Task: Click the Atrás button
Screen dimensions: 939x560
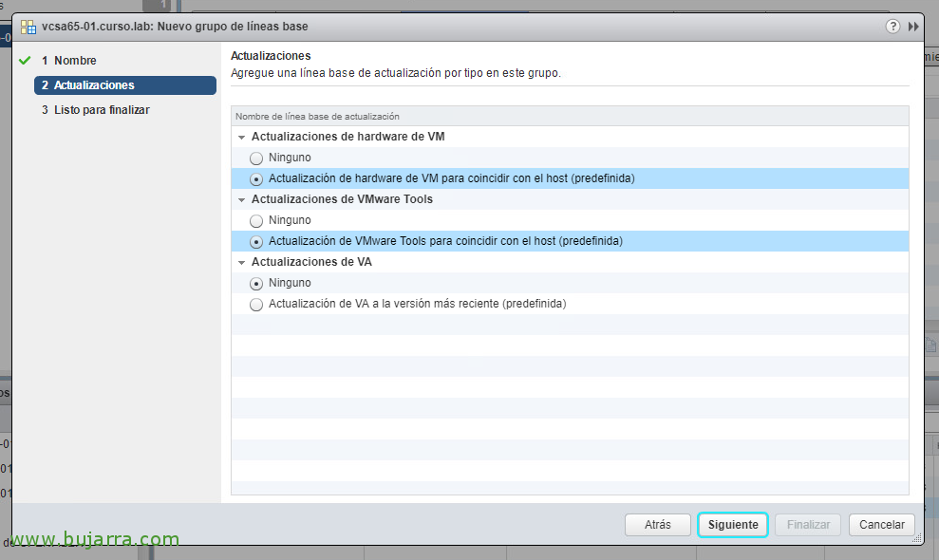Action: coord(658,525)
